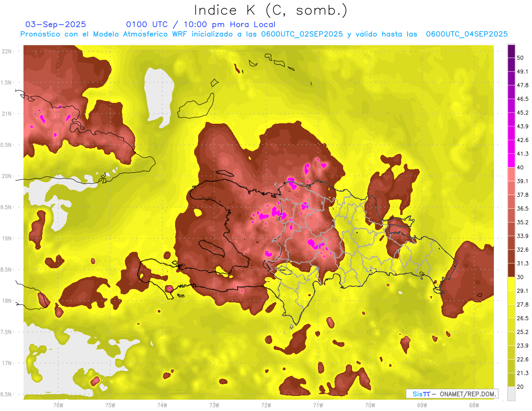Select the 68W longitude label
Image resolution: width=532 pixels, height=411 pixels.
pos(473,405)
